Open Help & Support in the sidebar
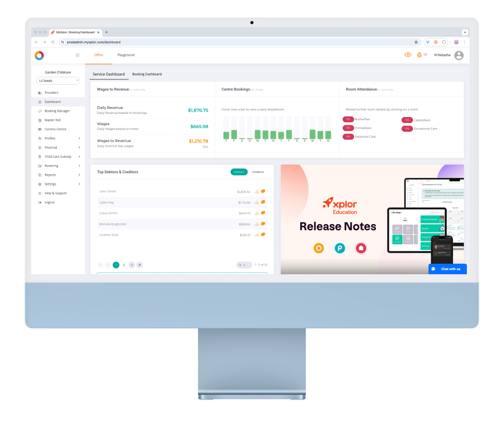The width and height of the screenshot is (504, 423). (58, 193)
